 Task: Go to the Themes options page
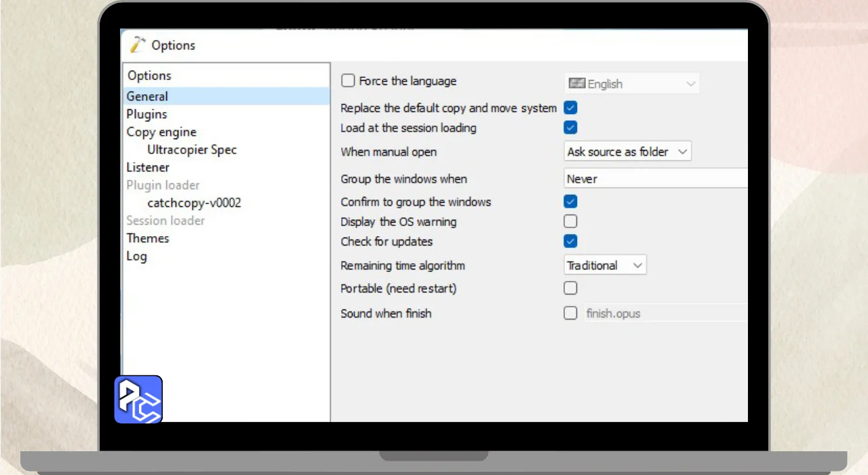(x=148, y=238)
